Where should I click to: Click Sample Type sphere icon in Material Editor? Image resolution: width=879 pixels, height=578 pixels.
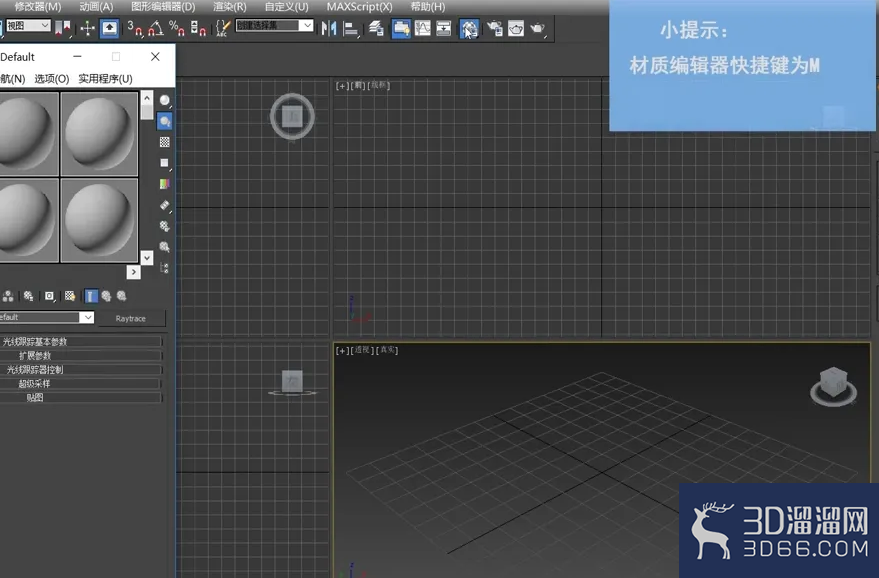[x=165, y=100]
